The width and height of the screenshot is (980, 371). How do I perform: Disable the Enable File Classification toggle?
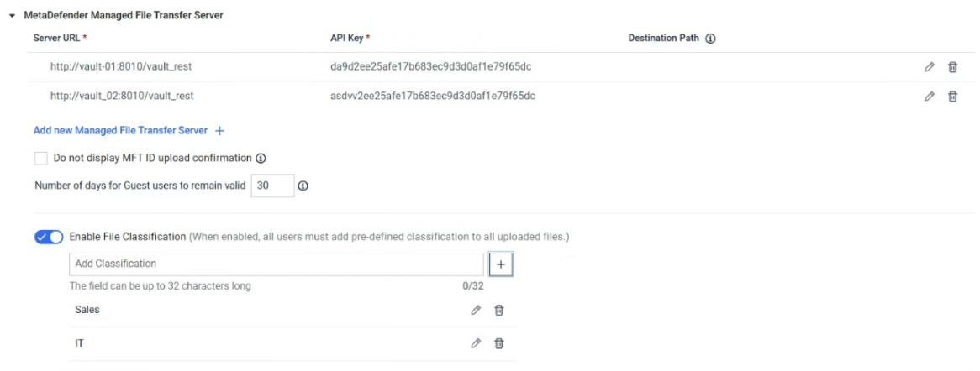[49, 238]
